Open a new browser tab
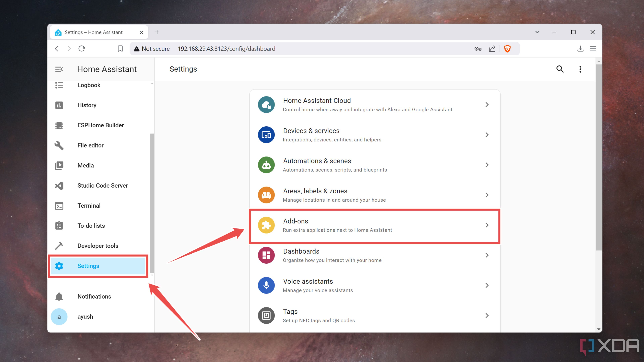644x362 pixels. click(x=157, y=32)
